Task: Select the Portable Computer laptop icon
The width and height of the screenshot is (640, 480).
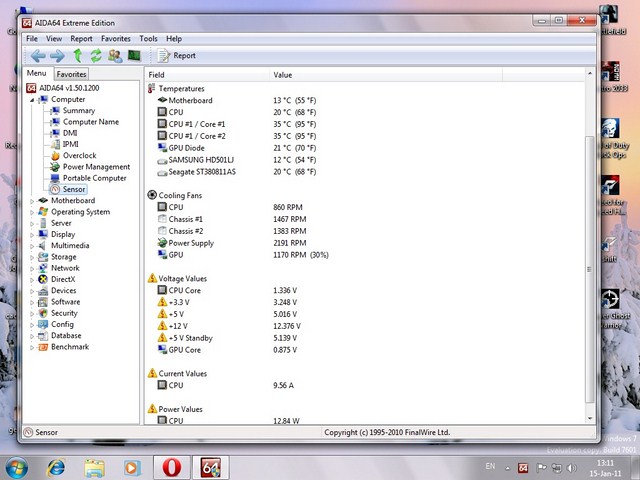Action: [x=55, y=178]
